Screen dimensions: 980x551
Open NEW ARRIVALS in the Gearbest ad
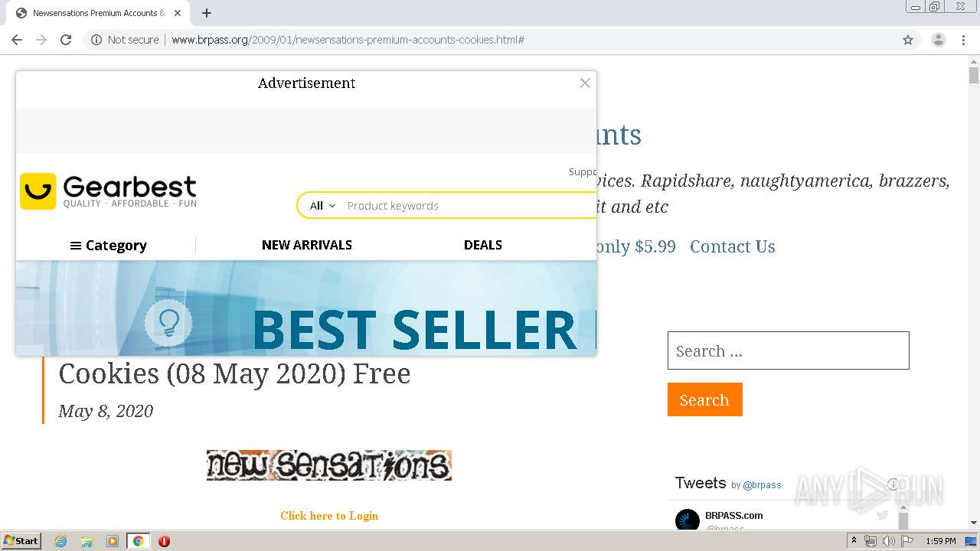pos(307,245)
